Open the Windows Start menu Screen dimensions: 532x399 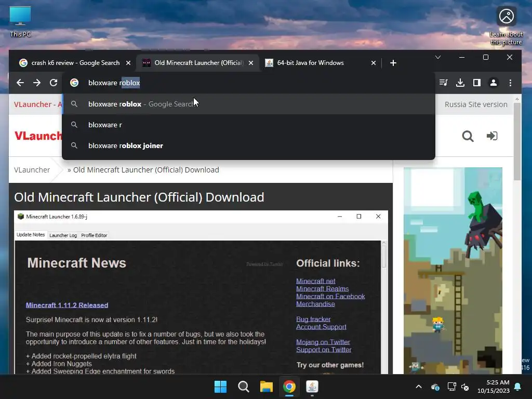pyautogui.click(x=220, y=387)
